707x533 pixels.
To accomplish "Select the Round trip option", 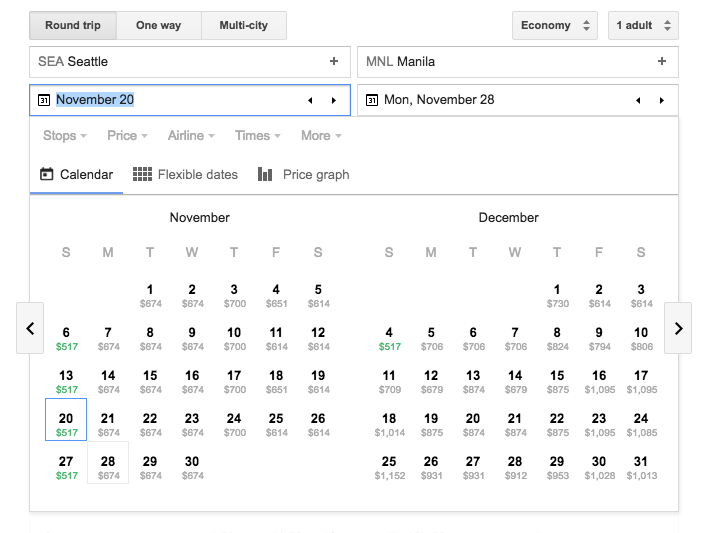I will [73, 26].
